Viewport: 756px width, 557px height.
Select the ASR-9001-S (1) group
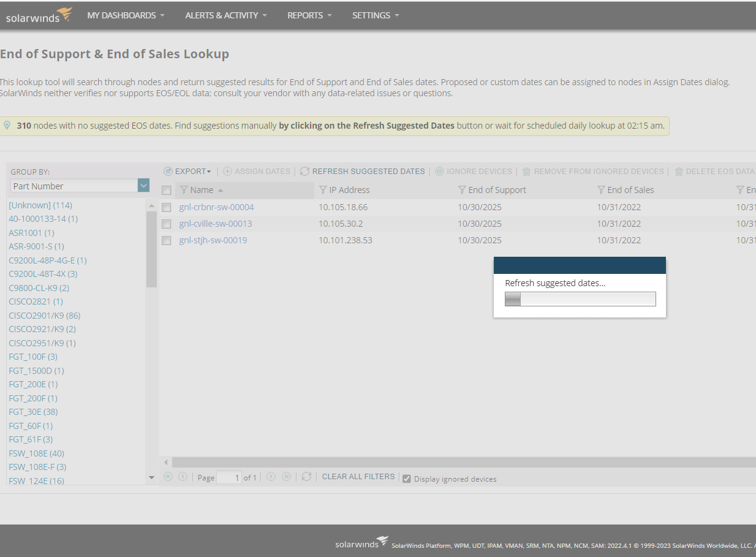point(36,246)
